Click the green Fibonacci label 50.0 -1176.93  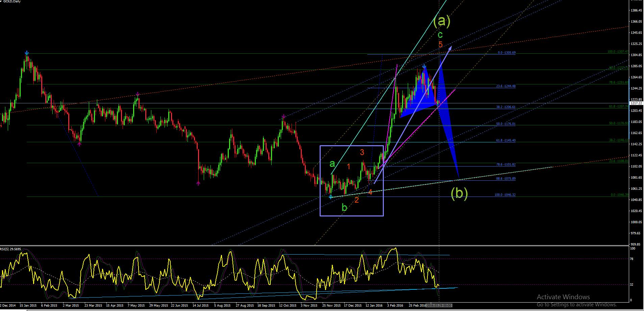pos(619,123)
